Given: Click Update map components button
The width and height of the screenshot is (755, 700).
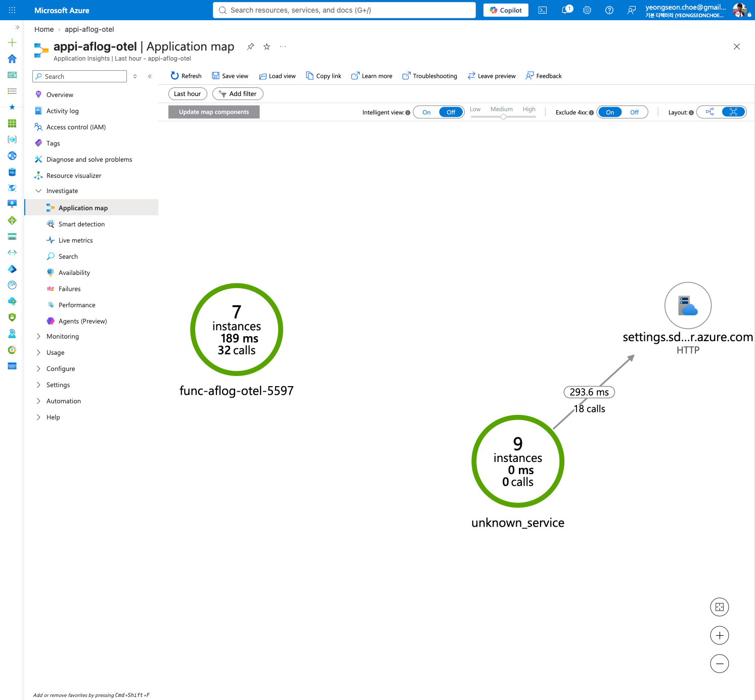Looking at the screenshot, I should tap(214, 112).
